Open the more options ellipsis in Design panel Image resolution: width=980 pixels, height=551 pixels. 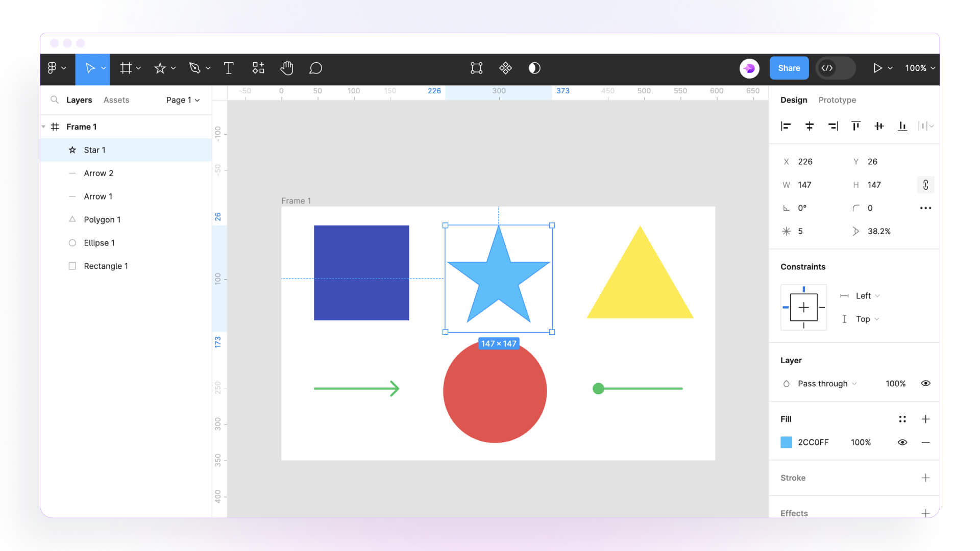(926, 208)
